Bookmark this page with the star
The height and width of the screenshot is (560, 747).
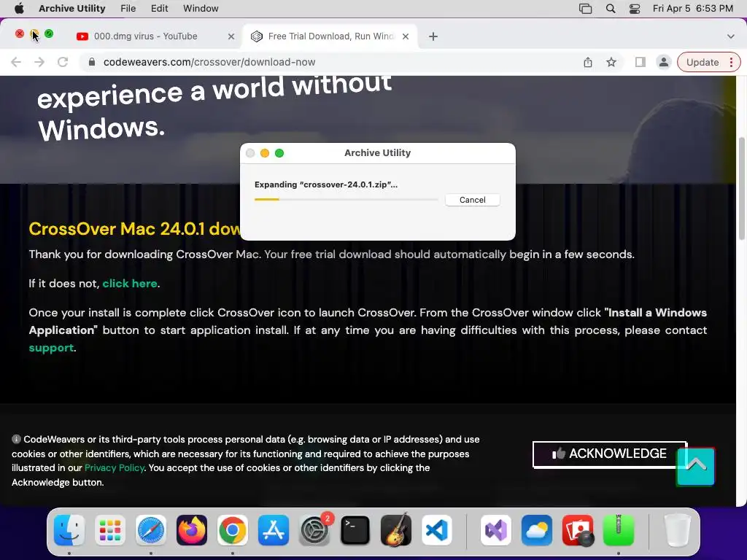tap(611, 62)
